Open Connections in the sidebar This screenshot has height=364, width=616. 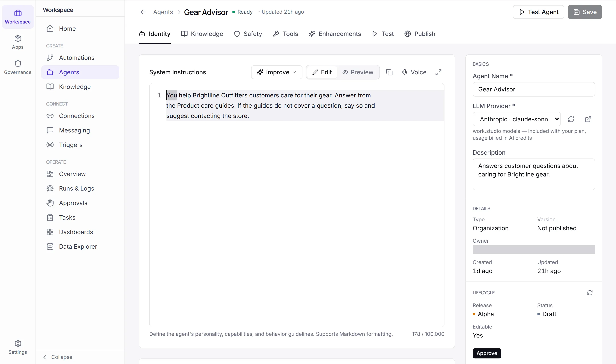(80, 116)
